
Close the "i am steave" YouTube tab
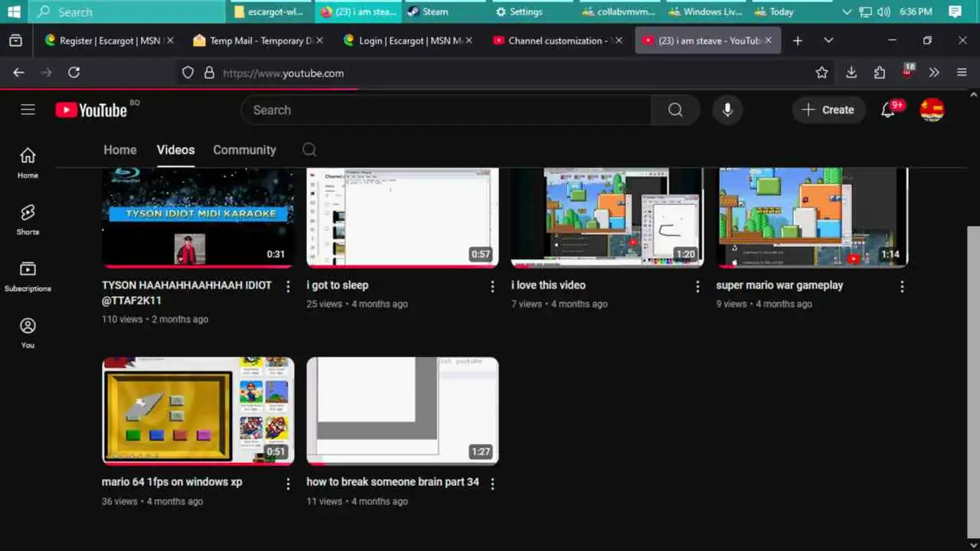point(768,41)
